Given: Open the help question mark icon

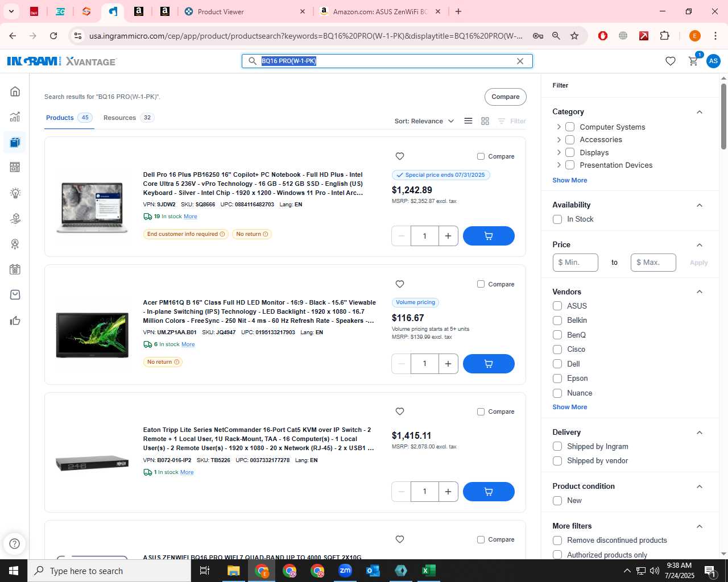Looking at the screenshot, I should tap(15, 544).
